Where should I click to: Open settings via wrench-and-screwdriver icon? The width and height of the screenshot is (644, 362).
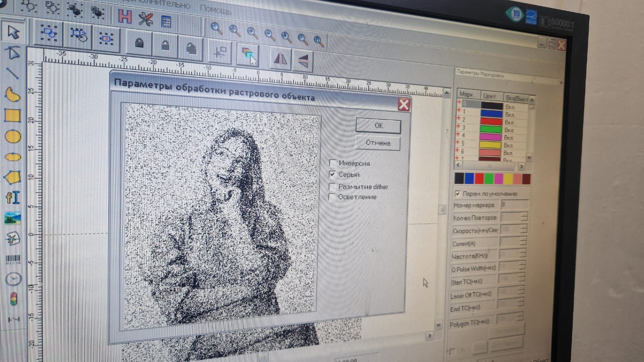(x=145, y=19)
